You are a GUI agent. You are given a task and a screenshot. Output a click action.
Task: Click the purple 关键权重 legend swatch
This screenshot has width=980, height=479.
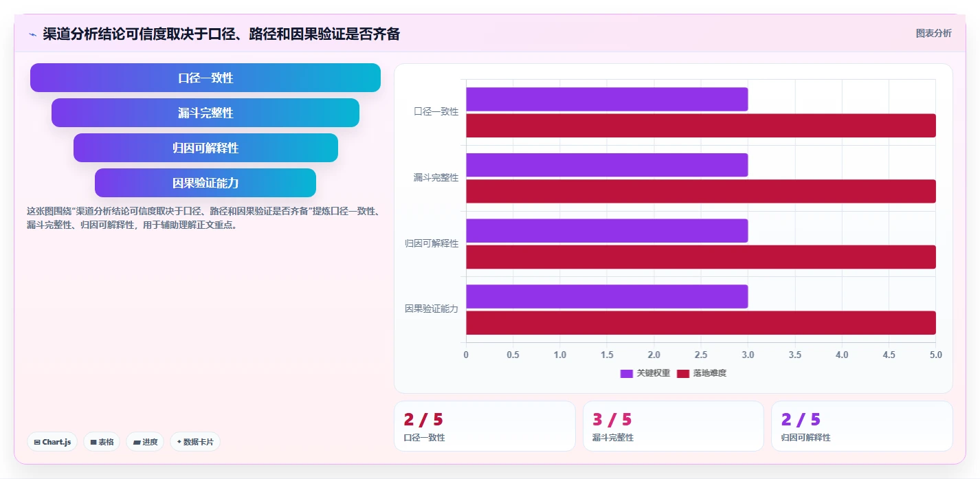click(627, 373)
